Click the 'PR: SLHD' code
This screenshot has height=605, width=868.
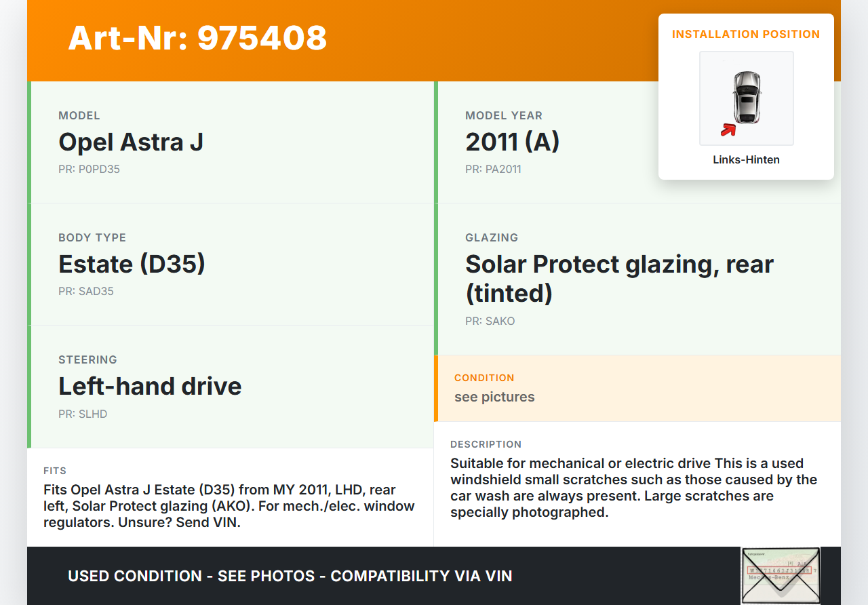coord(83,414)
